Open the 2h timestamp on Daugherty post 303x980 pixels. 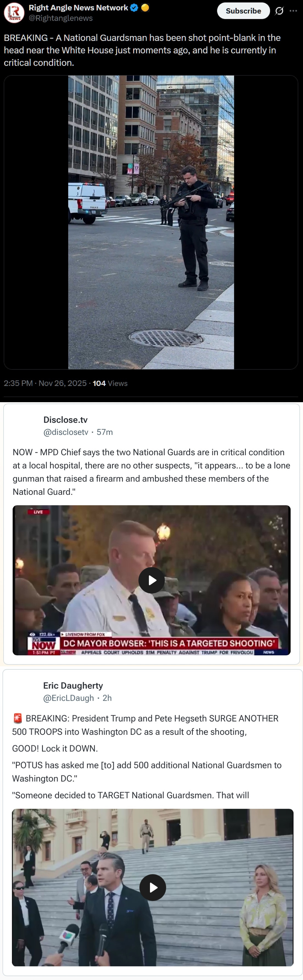coord(107,698)
